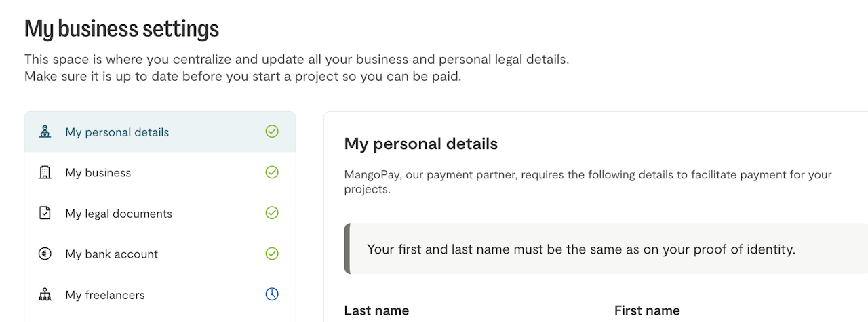Click the Last name field label
Image resolution: width=868 pixels, height=322 pixels.
376,310
